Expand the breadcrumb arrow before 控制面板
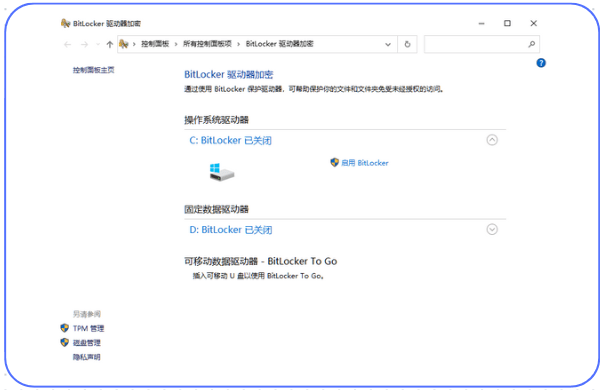Screen dimensions: 603x390 pyautogui.click(x=134, y=44)
